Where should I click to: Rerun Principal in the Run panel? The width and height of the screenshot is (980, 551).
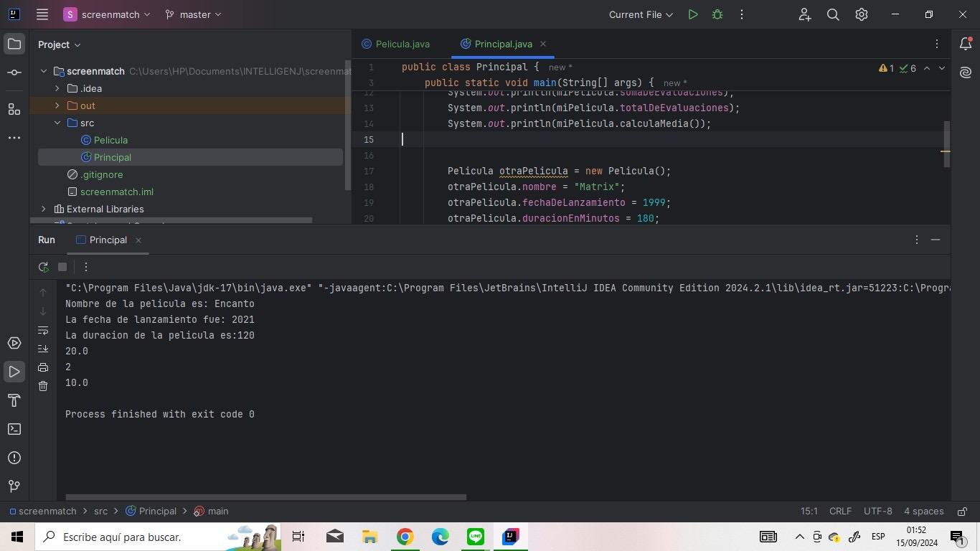coord(44,267)
